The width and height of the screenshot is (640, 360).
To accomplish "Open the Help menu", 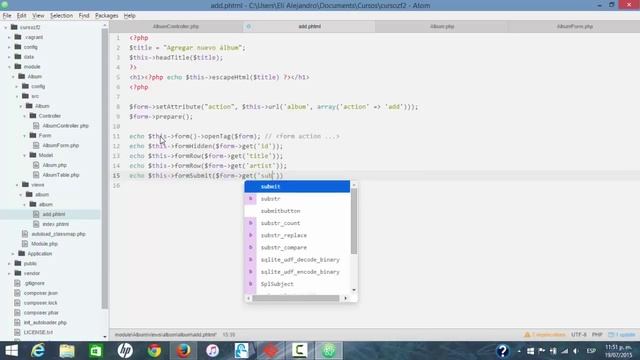I will click(x=129, y=16).
